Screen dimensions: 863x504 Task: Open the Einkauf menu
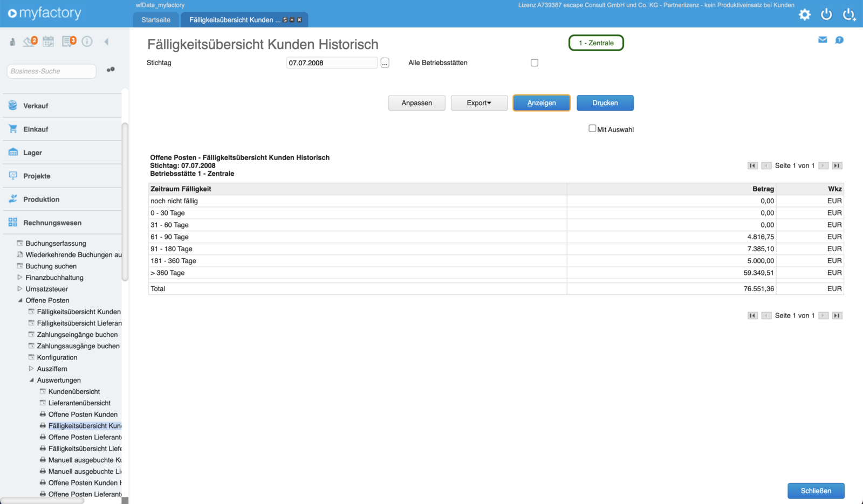click(62, 129)
